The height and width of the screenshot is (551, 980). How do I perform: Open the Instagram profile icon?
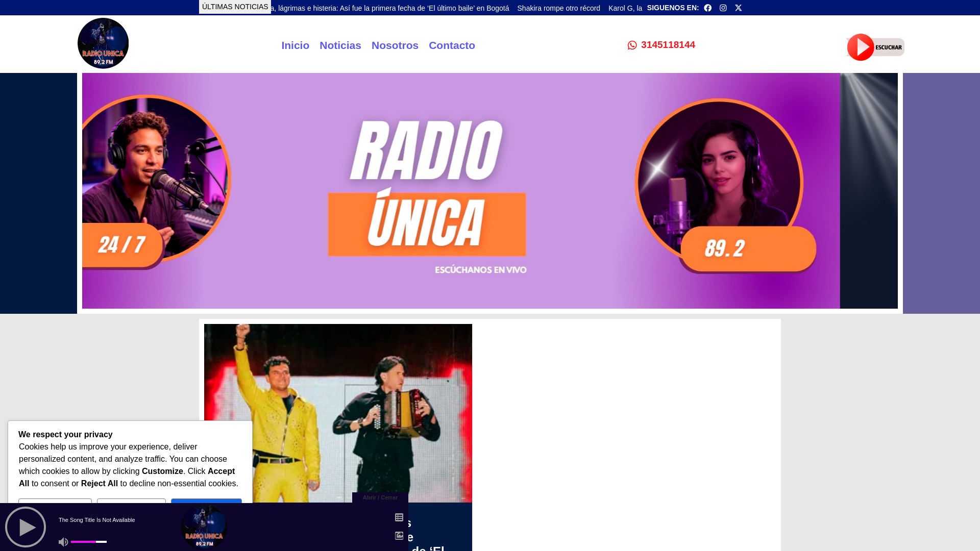pyautogui.click(x=723, y=8)
